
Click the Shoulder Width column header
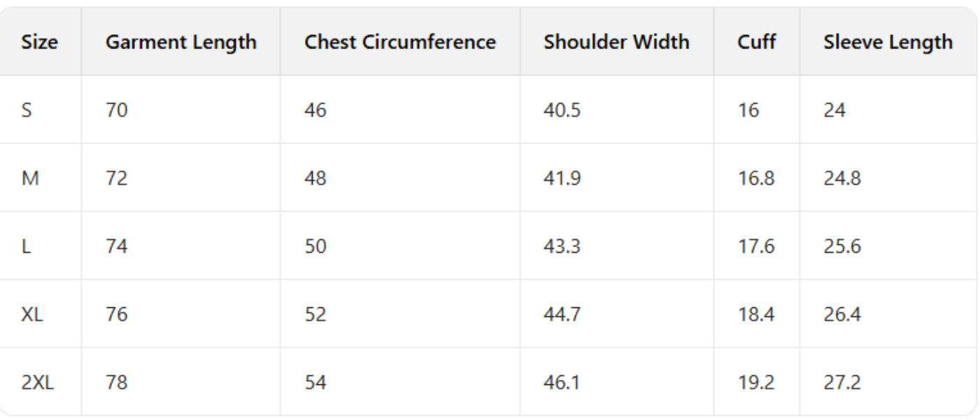pos(616,42)
